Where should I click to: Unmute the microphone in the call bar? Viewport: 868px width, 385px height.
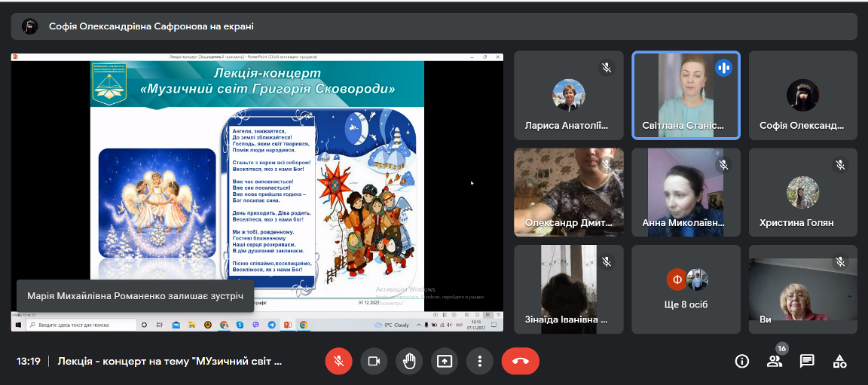pos(338,361)
